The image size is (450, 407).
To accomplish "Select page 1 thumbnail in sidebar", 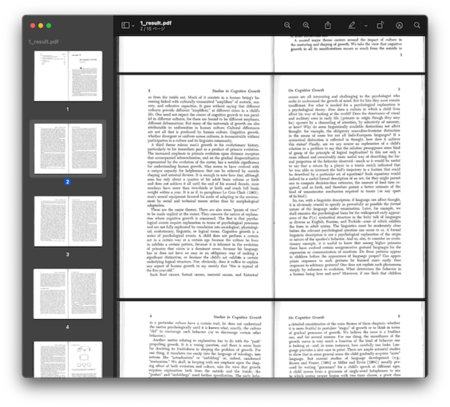I will [68, 76].
